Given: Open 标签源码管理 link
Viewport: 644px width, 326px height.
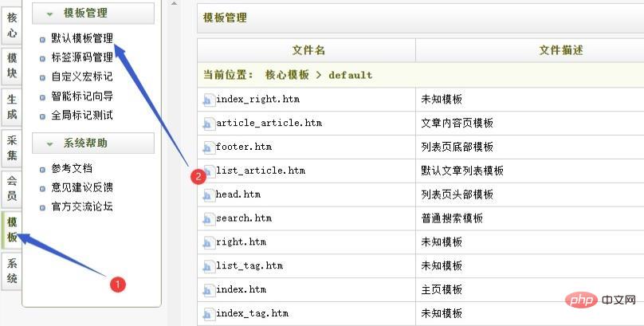Looking at the screenshot, I should [82, 58].
